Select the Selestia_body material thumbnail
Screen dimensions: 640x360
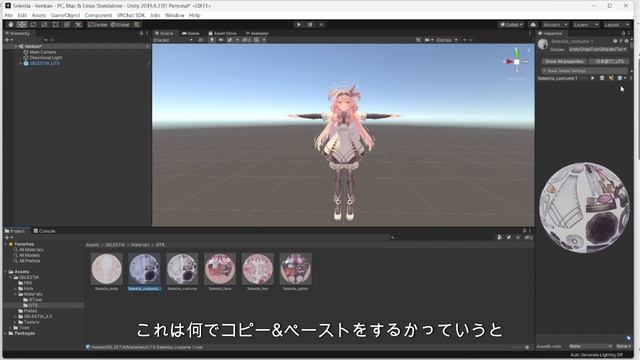coord(107,269)
